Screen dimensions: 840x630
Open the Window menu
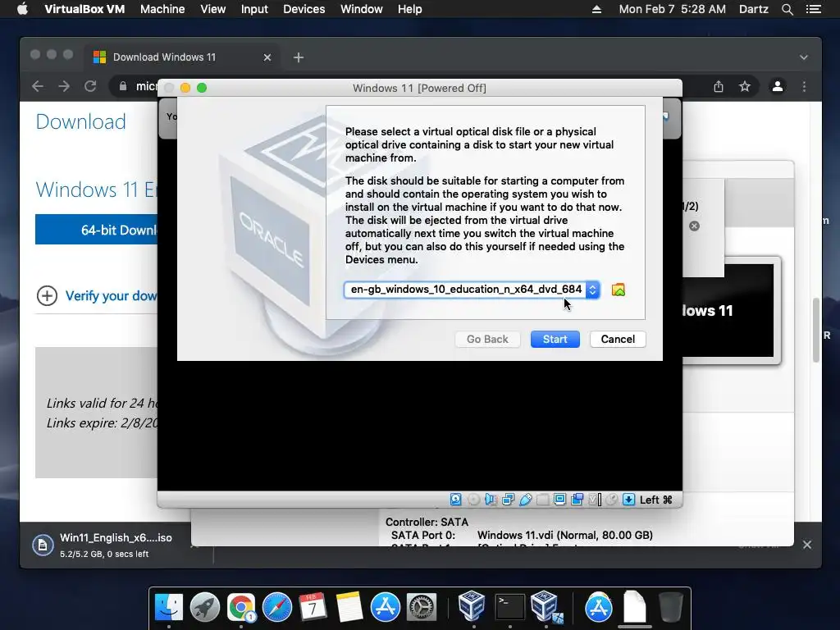click(x=362, y=9)
